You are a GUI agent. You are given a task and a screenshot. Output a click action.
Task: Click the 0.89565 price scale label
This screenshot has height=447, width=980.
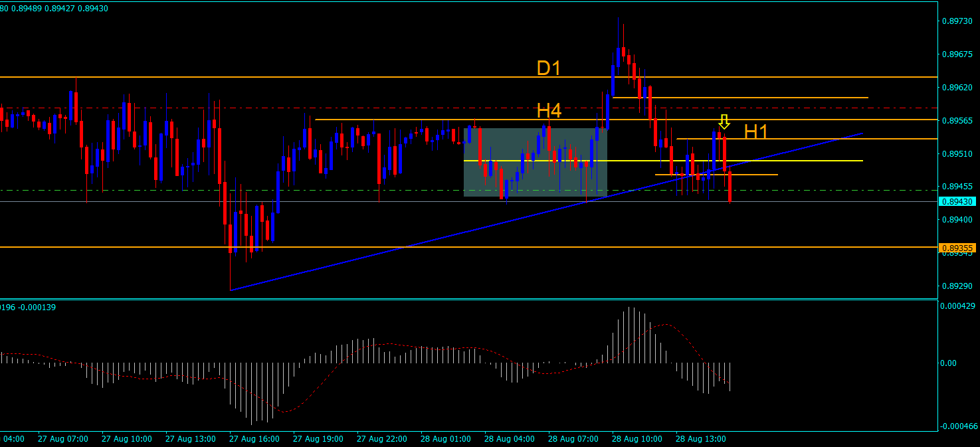[957, 120]
